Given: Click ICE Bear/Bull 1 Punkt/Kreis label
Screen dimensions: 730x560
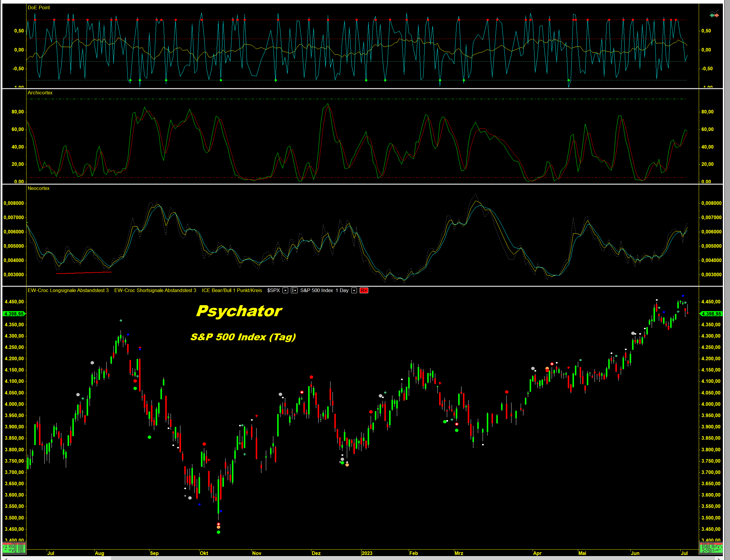Looking at the screenshot, I should pos(232,290).
